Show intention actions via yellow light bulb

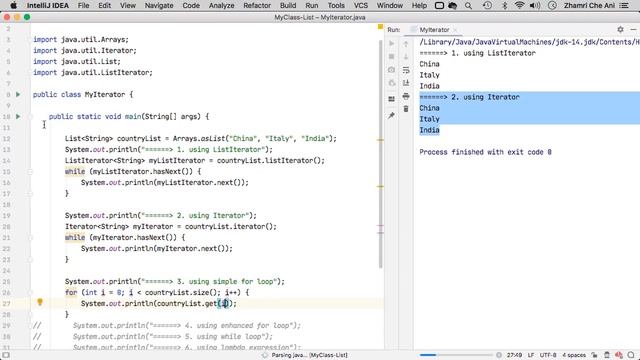40,302
